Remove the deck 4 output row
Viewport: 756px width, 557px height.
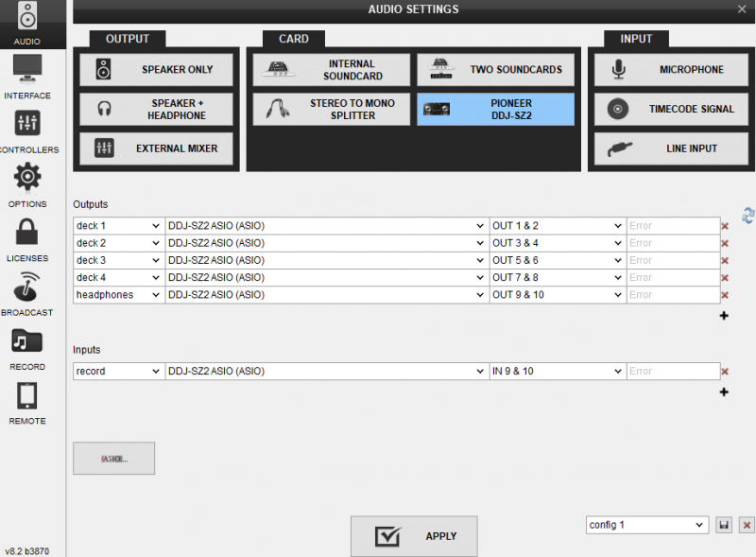tap(725, 278)
